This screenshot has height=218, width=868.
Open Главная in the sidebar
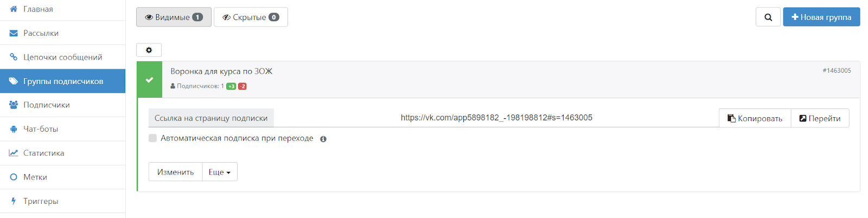click(38, 9)
